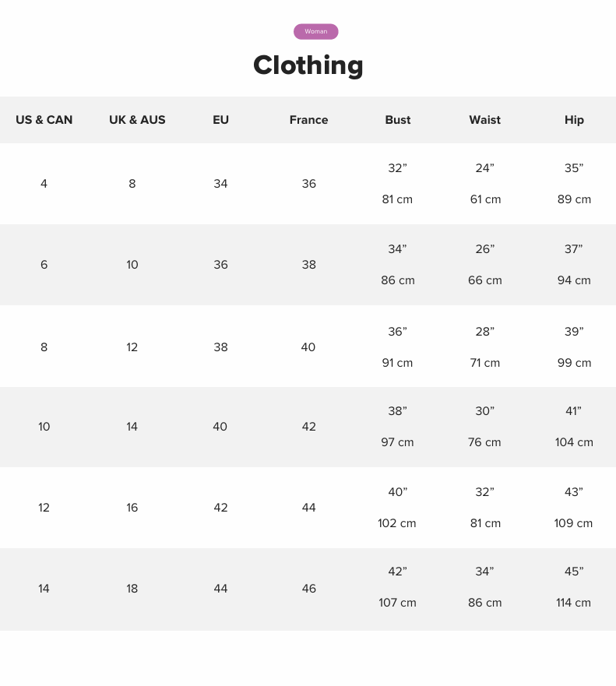Click the 28” waist measurement
Viewport: 616px width, 686px height.
click(484, 332)
